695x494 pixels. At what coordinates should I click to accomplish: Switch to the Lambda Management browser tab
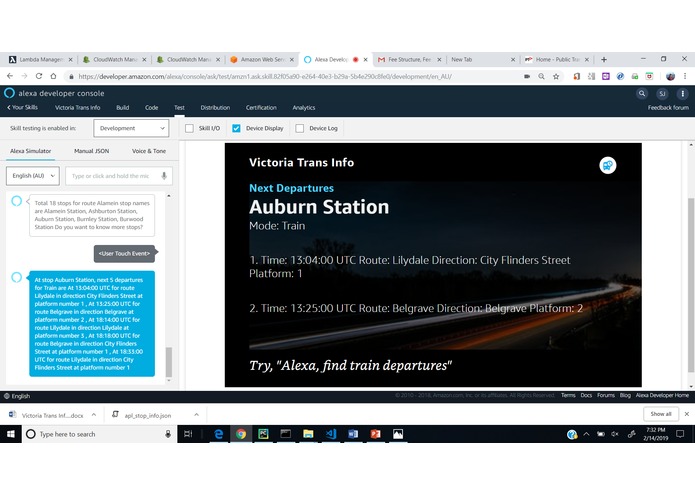41,59
